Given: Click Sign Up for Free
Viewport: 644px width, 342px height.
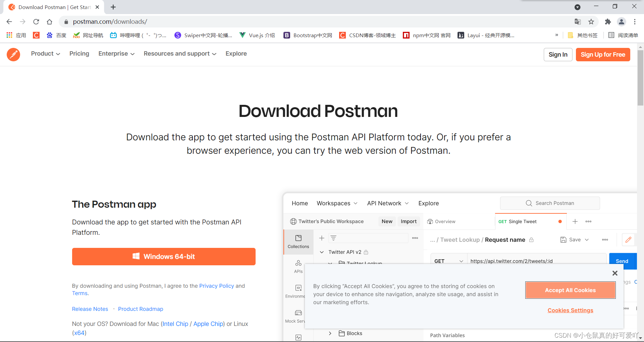Looking at the screenshot, I should click(603, 55).
